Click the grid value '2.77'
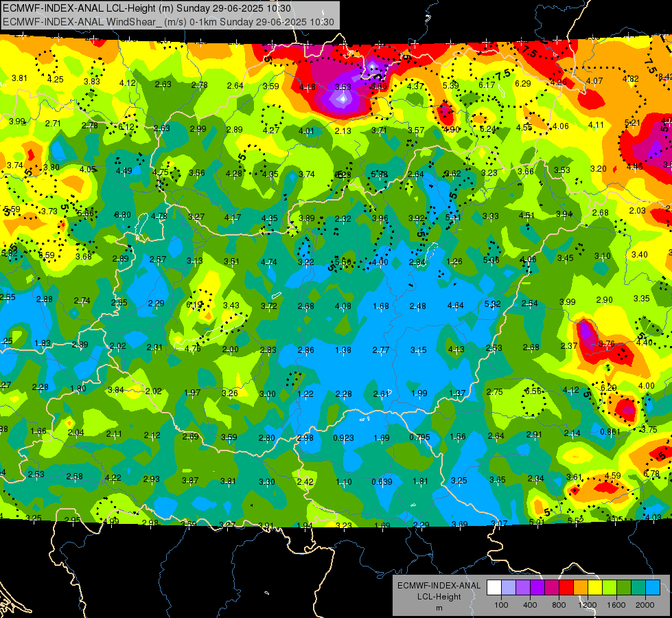Screen dimensions: 672x618 coord(381,350)
